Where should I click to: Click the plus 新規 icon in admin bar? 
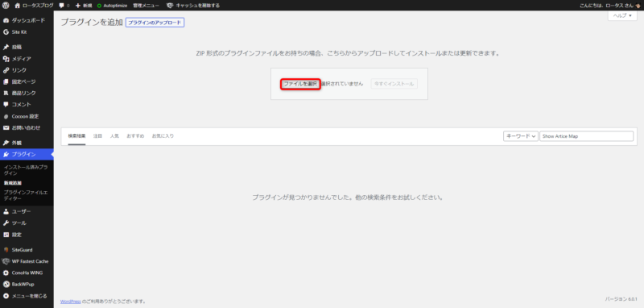point(77,6)
